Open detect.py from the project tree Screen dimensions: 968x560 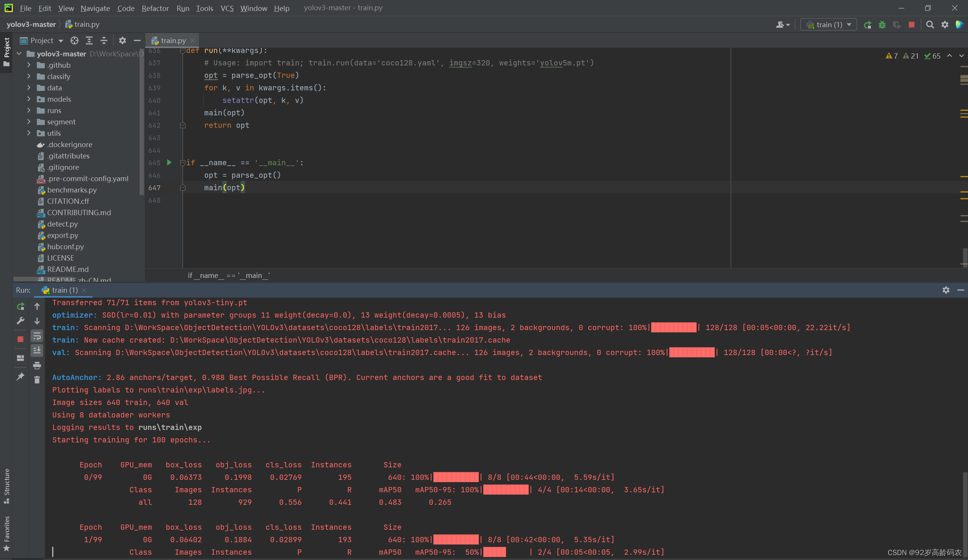(62, 224)
